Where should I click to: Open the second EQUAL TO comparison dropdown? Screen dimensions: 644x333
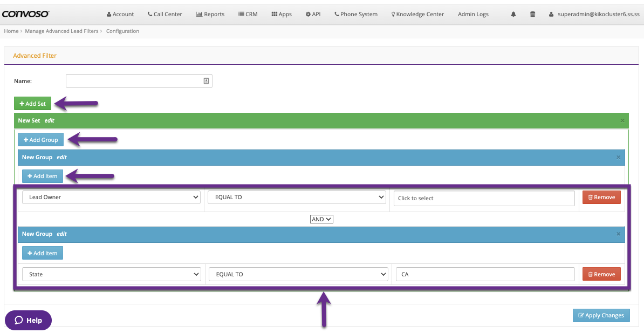tap(298, 274)
